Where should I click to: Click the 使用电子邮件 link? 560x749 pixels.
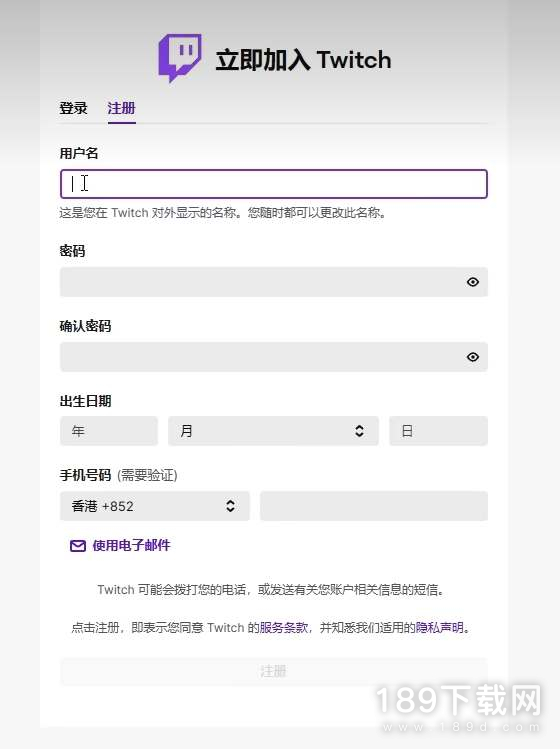pyautogui.click(x=131, y=546)
